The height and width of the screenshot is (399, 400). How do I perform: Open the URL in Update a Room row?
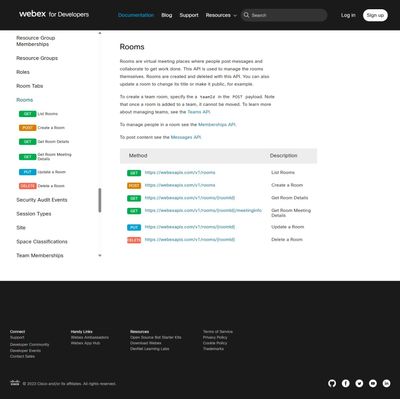click(190, 227)
